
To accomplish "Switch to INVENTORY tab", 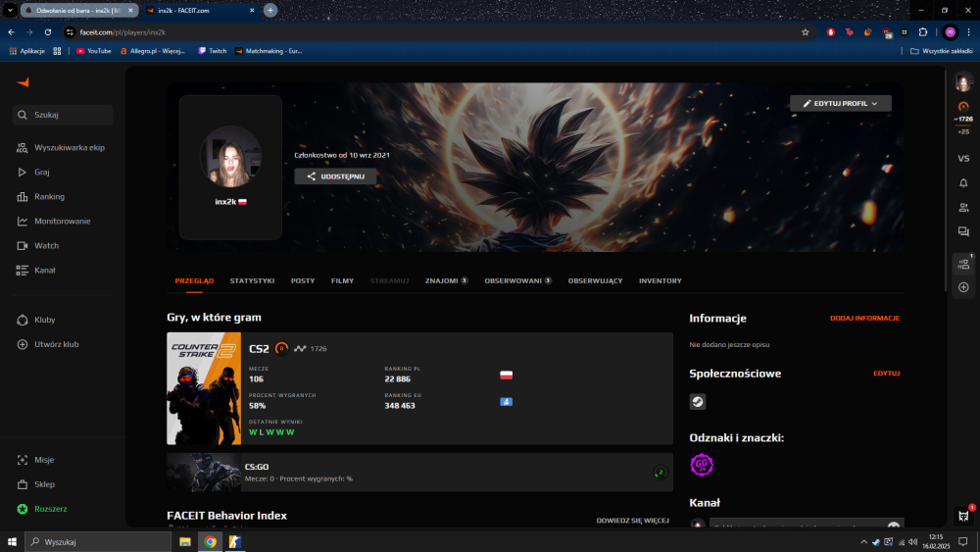I will click(660, 280).
